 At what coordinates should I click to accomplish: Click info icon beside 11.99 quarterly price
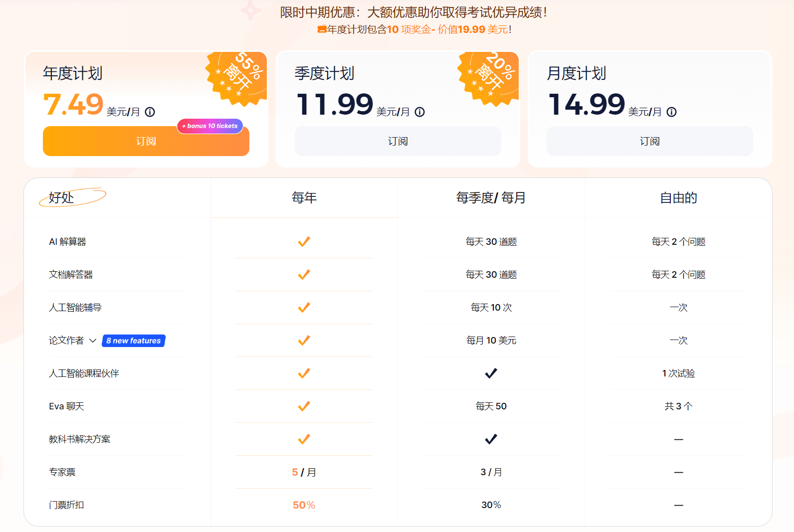[420, 112]
